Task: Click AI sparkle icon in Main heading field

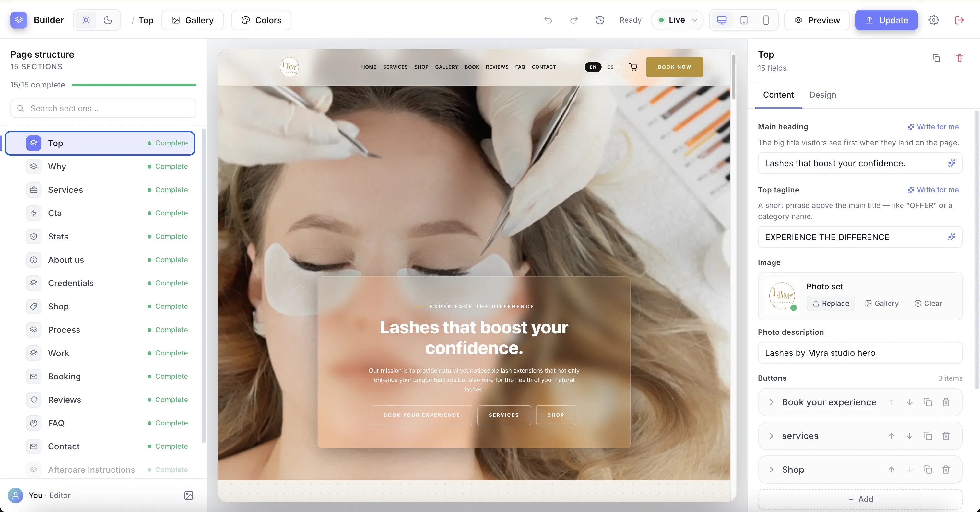Action: [x=951, y=163]
